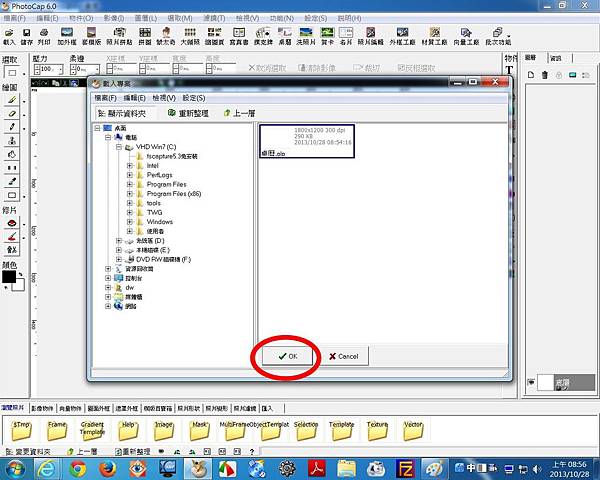Screen dimensions: 600x480
Task: Open the 說明(H) help menu
Action: [349, 18]
